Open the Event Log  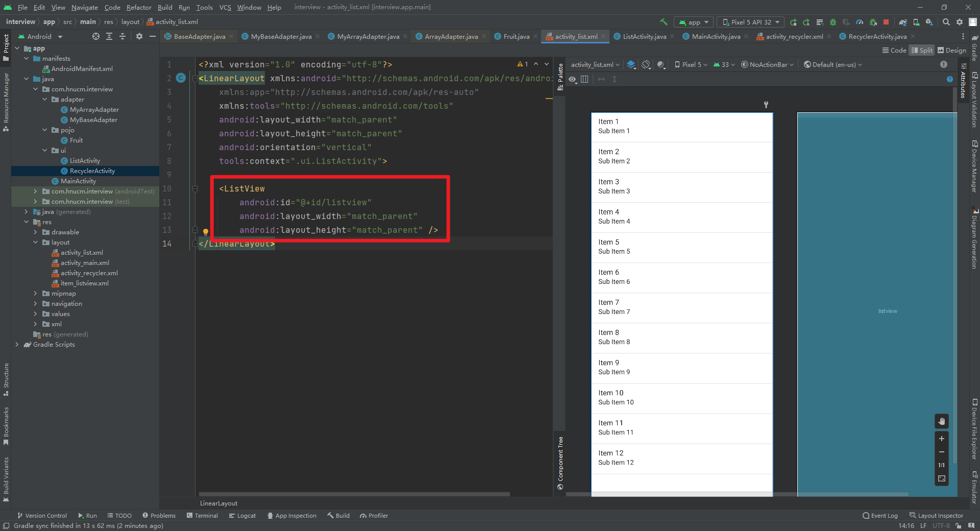coord(880,516)
